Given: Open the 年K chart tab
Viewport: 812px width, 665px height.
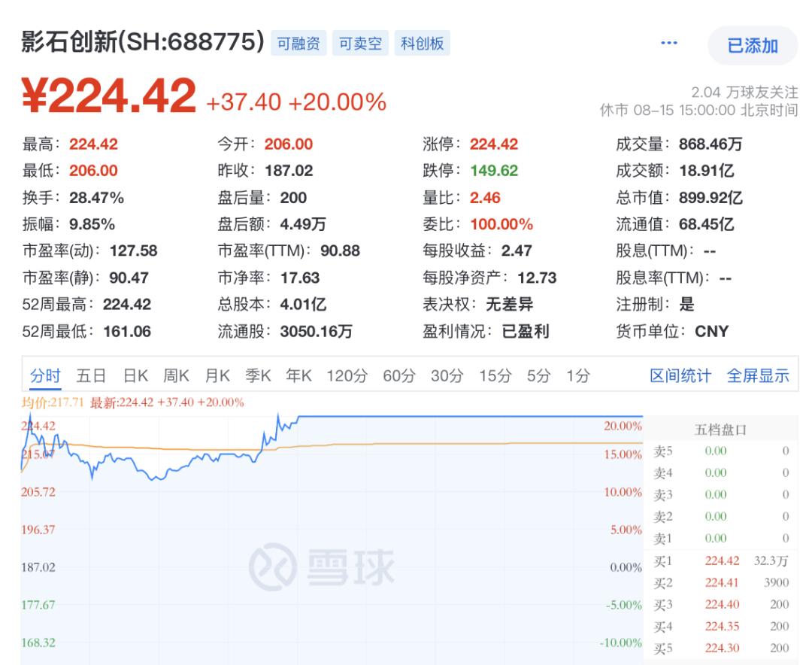Looking at the screenshot, I should click(x=298, y=375).
